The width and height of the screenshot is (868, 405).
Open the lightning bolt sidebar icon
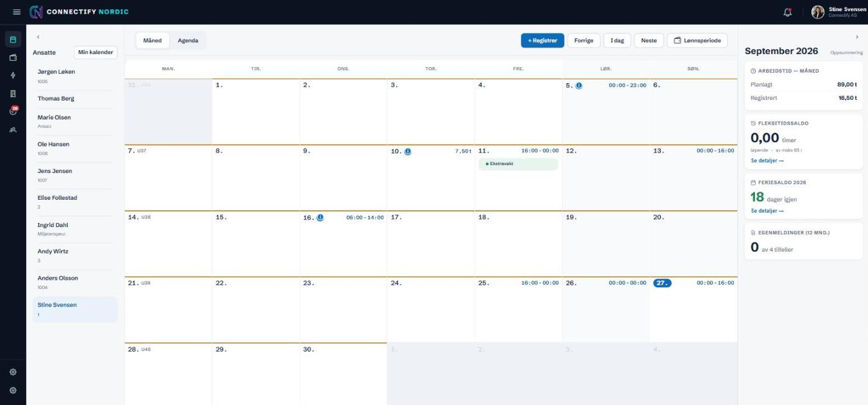click(13, 75)
